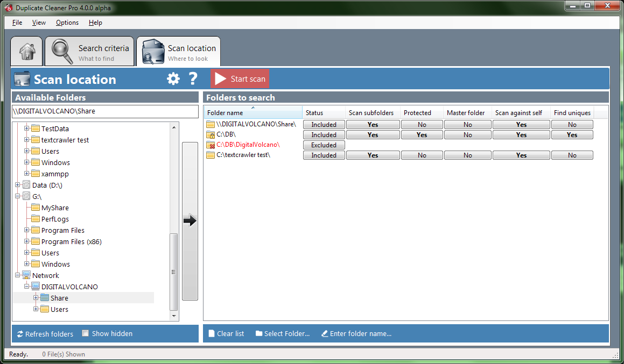Click the excluded C:\DB\DigitalVolcano\ folder icon
This screenshot has height=364, width=624.
tap(211, 145)
